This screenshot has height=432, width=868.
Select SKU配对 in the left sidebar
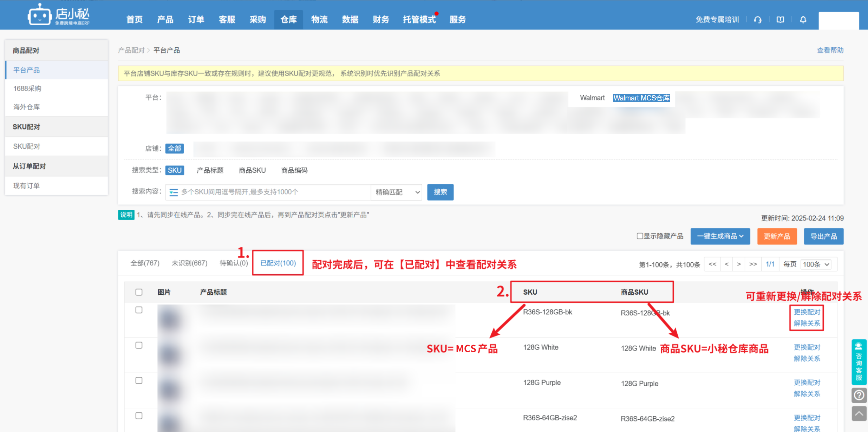coord(27,146)
